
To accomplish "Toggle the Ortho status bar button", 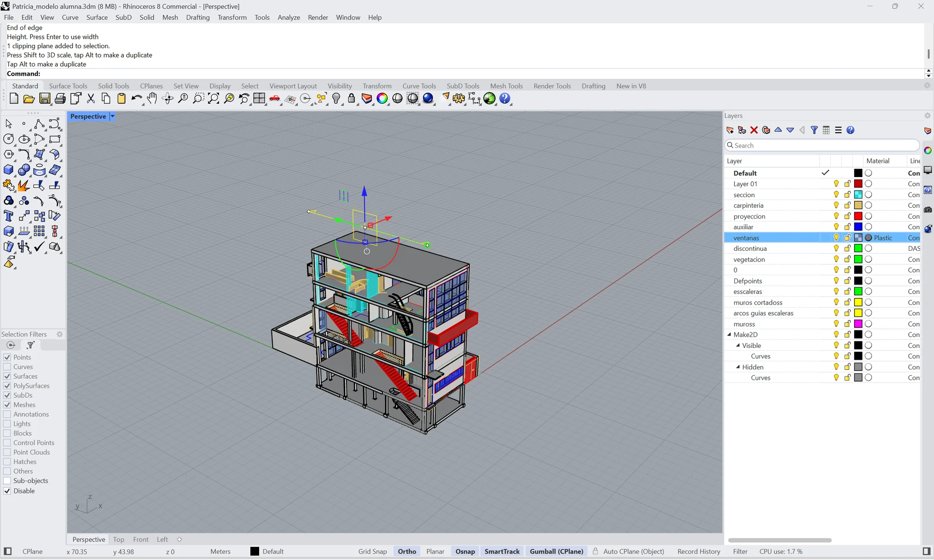I will [x=407, y=552].
